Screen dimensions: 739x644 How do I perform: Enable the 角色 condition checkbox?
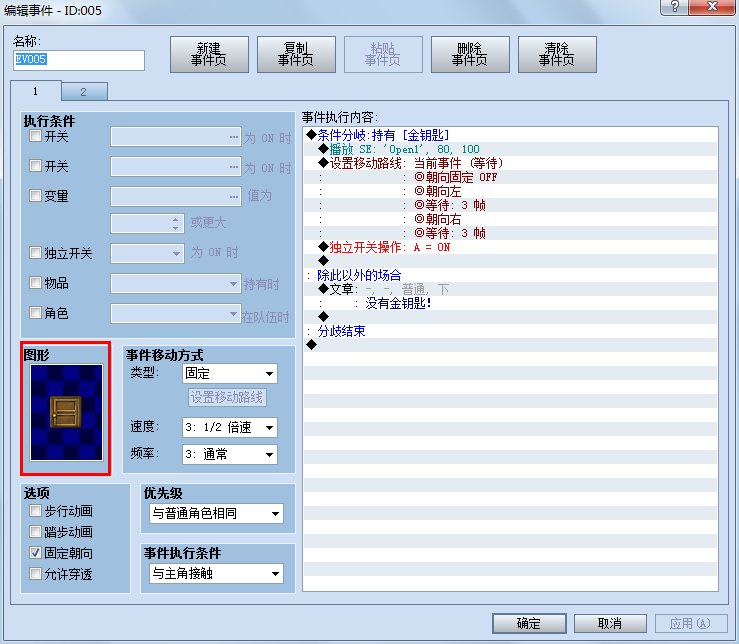[35, 313]
